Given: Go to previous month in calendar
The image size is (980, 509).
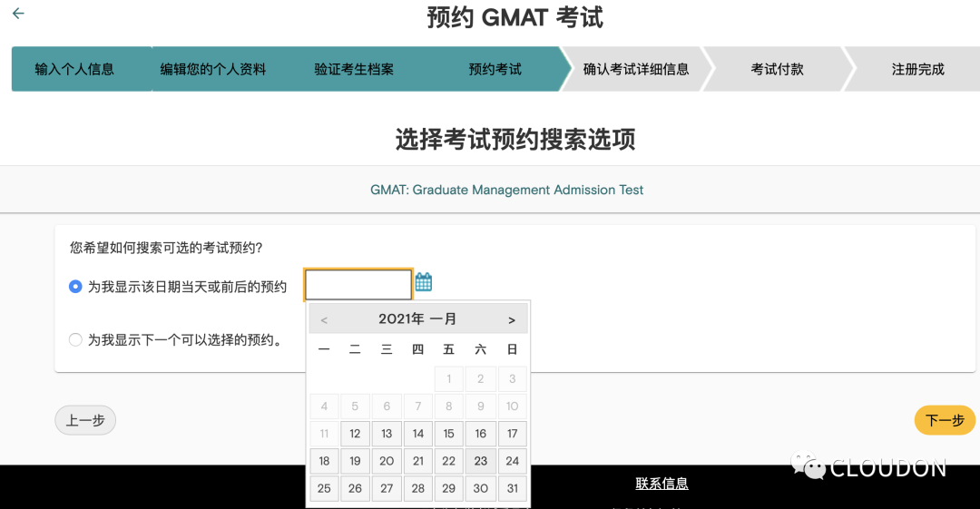Looking at the screenshot, I should (x=324, y=320).
